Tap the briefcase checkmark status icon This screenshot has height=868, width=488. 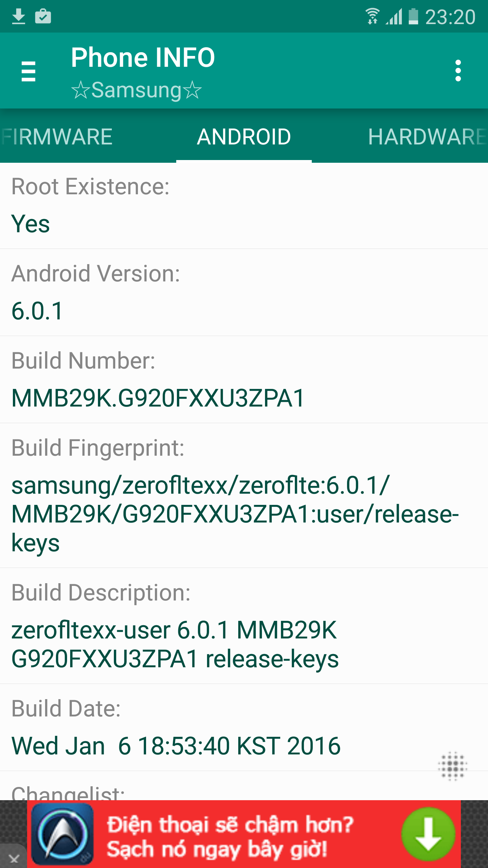(x=43, y=16)
